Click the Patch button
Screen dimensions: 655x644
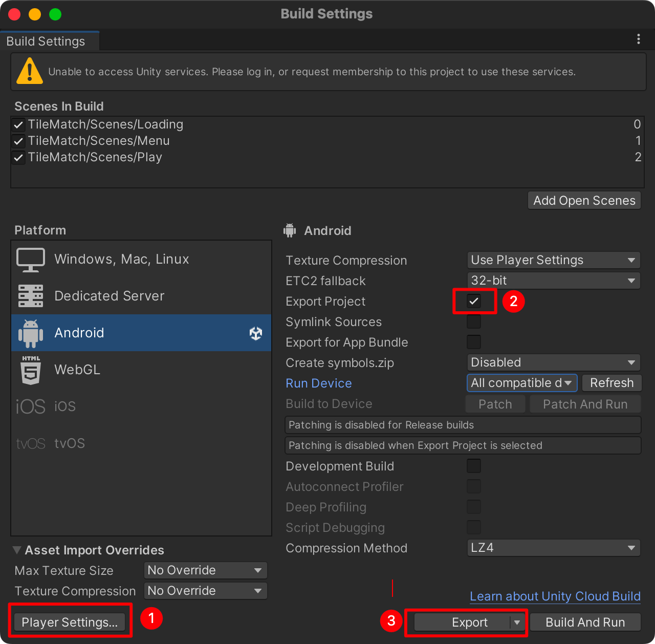pyautogui.click(x=495, y=404)
